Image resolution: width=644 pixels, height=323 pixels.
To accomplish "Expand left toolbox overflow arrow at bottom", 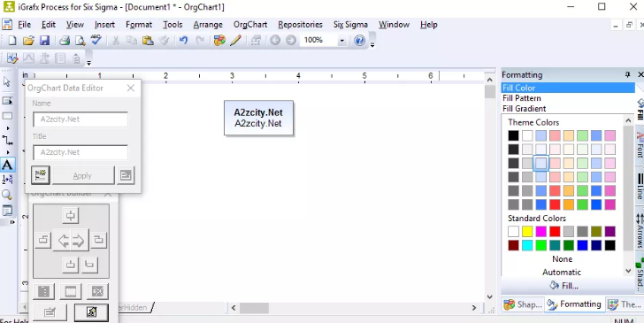I will pos(12,222).
